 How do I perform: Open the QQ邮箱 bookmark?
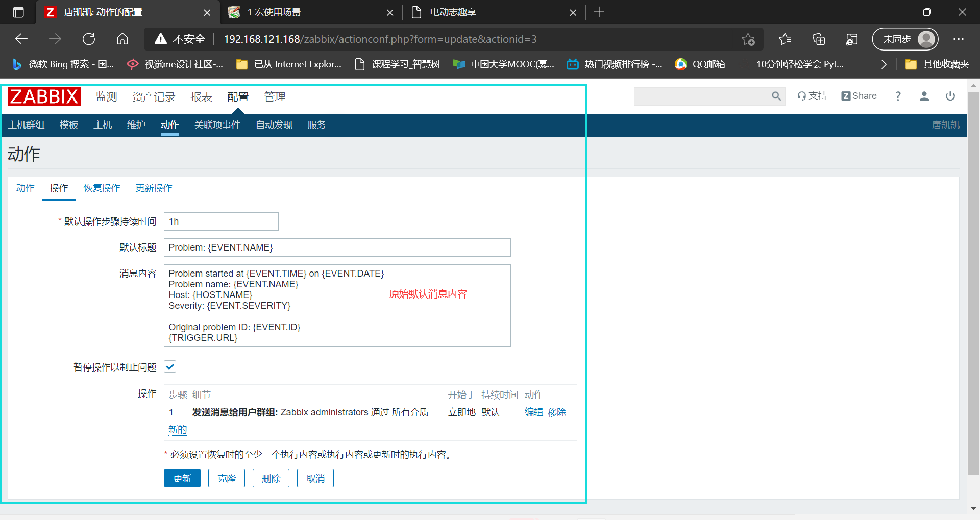pos(700,64)
